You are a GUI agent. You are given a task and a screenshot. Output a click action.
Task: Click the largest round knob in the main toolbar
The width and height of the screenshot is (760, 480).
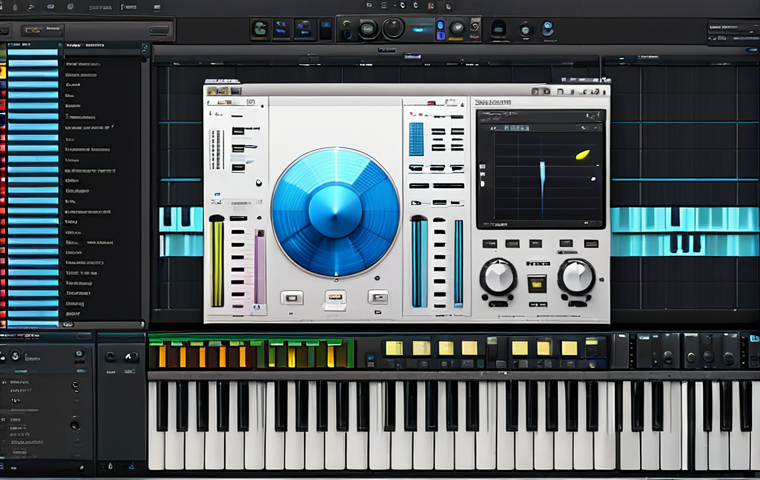pos(393,29)
